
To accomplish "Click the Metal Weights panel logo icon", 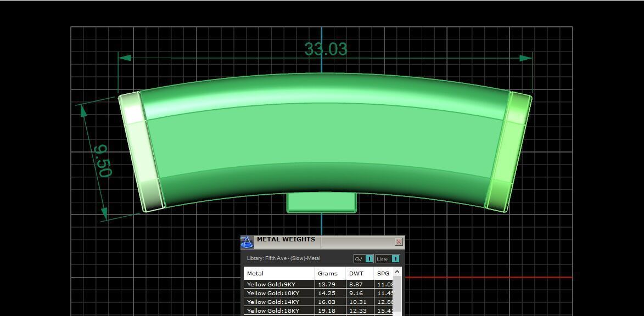I will coord(247,242).
